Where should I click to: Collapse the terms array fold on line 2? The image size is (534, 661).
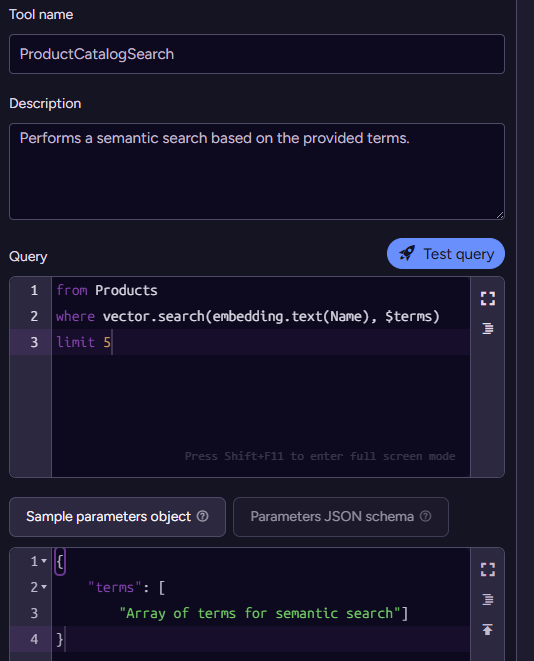coord(44,587)
